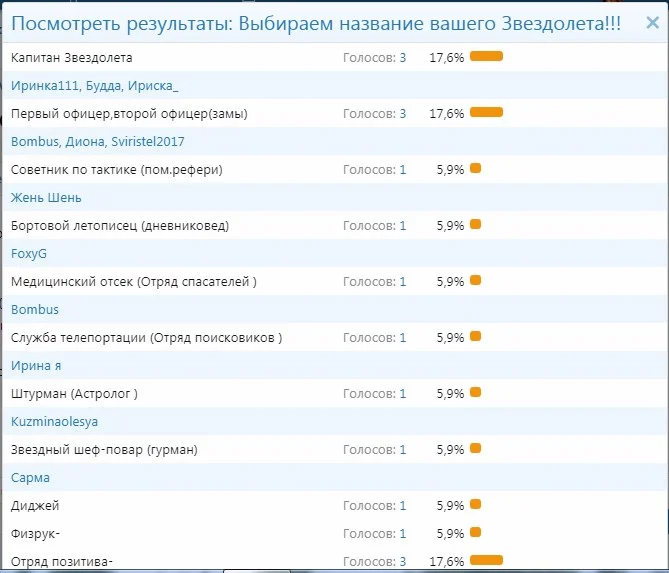
Task: Open voter profile Sviristel2017
Action: [148, 142]
